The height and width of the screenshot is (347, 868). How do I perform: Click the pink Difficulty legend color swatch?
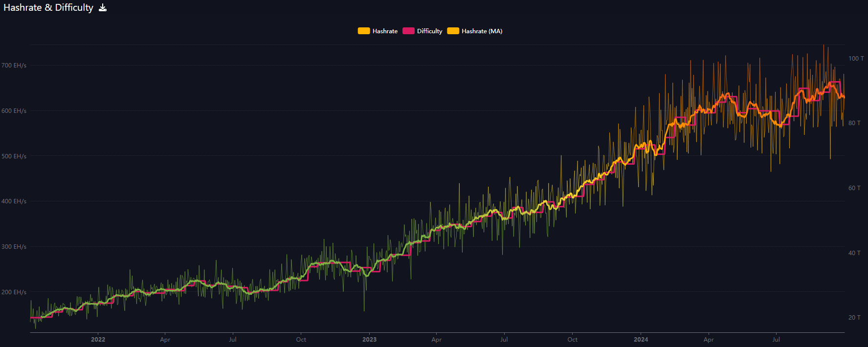pyautogui.click(x=408, y=31)
